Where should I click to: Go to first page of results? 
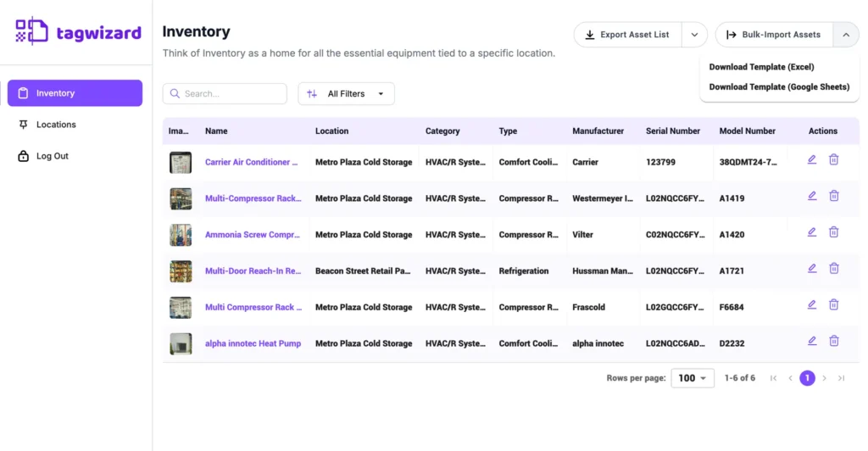(773, 378)
